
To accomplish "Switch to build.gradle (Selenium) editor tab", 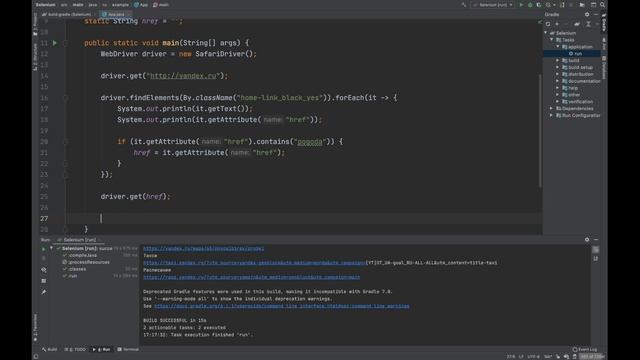I will point(67,14).
